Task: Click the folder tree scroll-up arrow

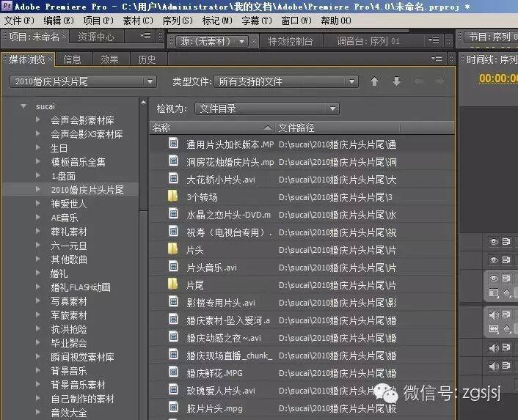Action: tap(143, 102)
